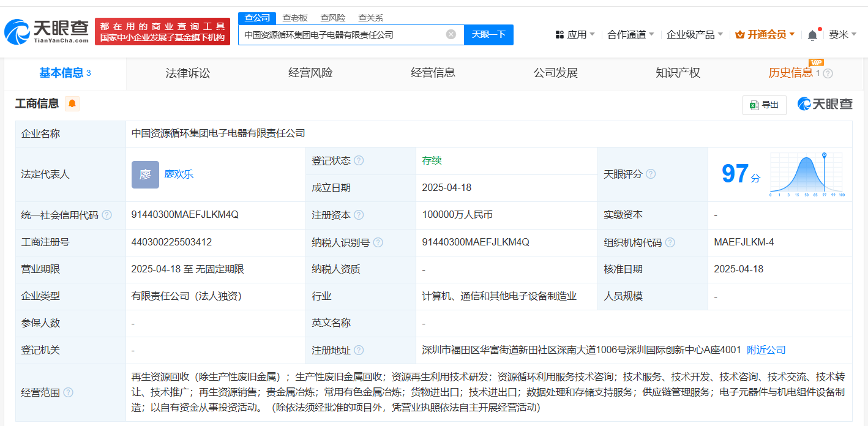Open the 企业级产品 dropdown
868x426 pixels.
point(694,35)
